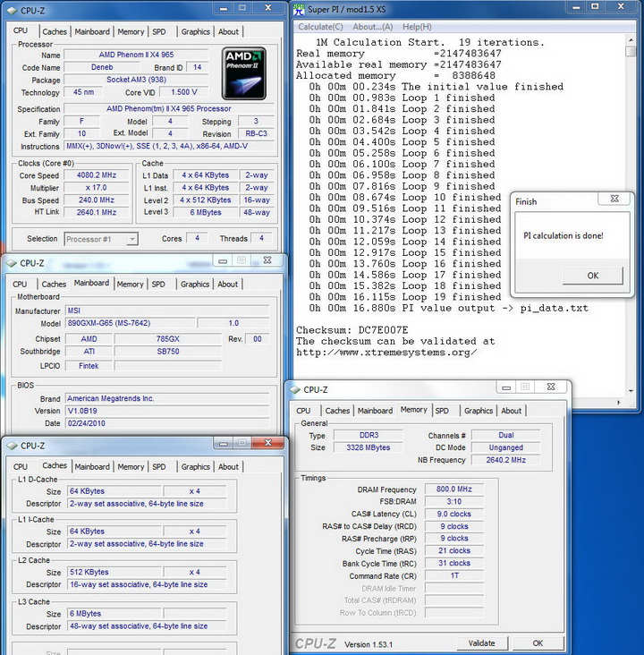
Task: Open the About...(A) menu in Super PI
Action: (x=372, y=27)
